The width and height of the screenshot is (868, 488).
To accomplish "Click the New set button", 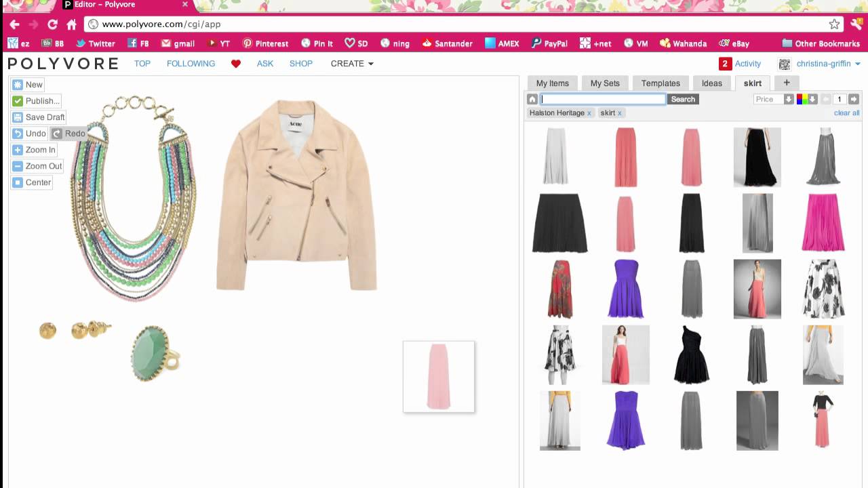I will coord(28,85).
